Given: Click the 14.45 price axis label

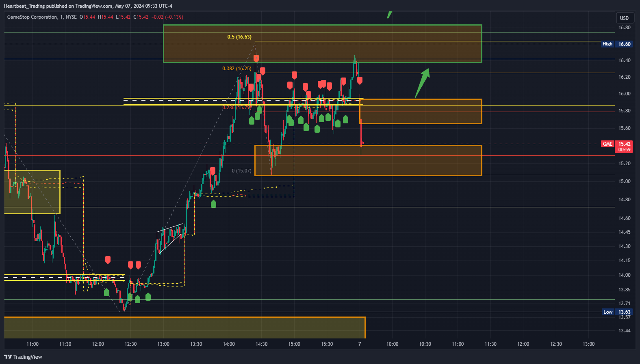Looking at the screenshot, I should [x=625, y=232].
